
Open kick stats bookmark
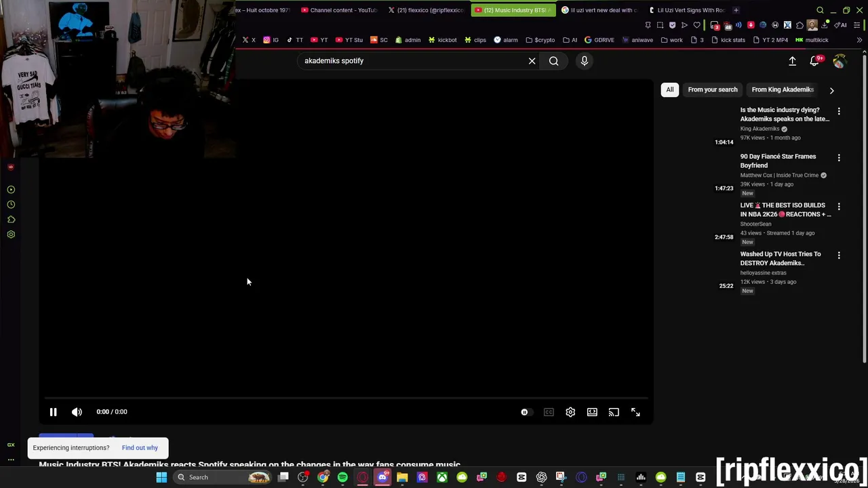pyautogui.click(x=728, y=40)
